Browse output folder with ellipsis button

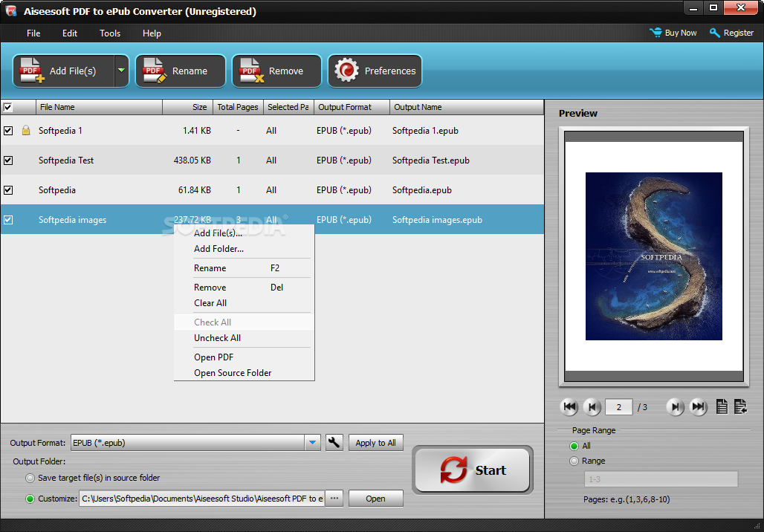(x=334, y=499)
